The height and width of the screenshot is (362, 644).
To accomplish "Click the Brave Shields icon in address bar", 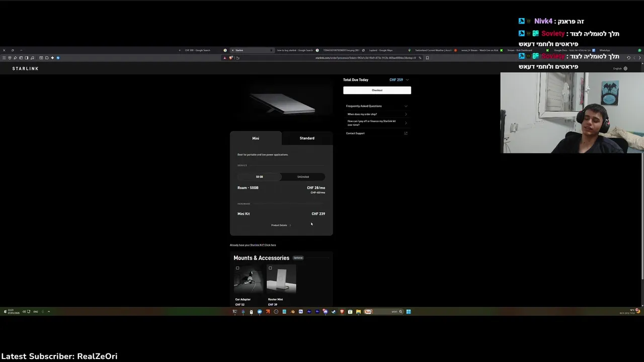I will click(230, 58).
